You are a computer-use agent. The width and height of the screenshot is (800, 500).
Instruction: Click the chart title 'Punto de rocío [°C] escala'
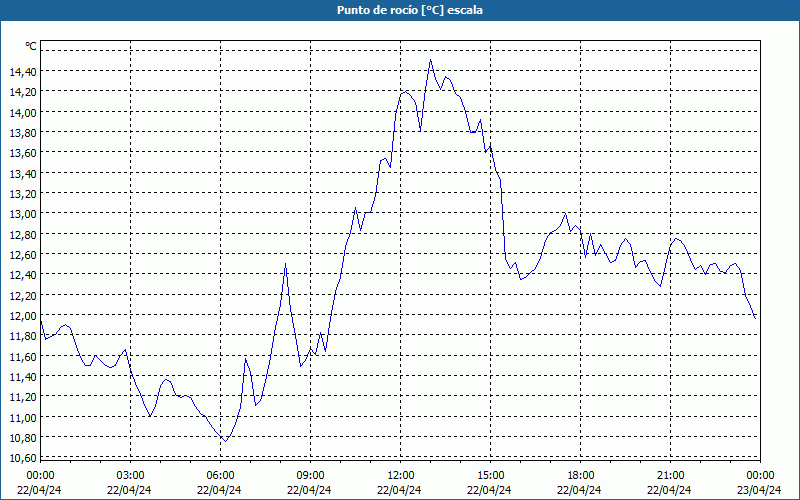click(x=410, y=10)
